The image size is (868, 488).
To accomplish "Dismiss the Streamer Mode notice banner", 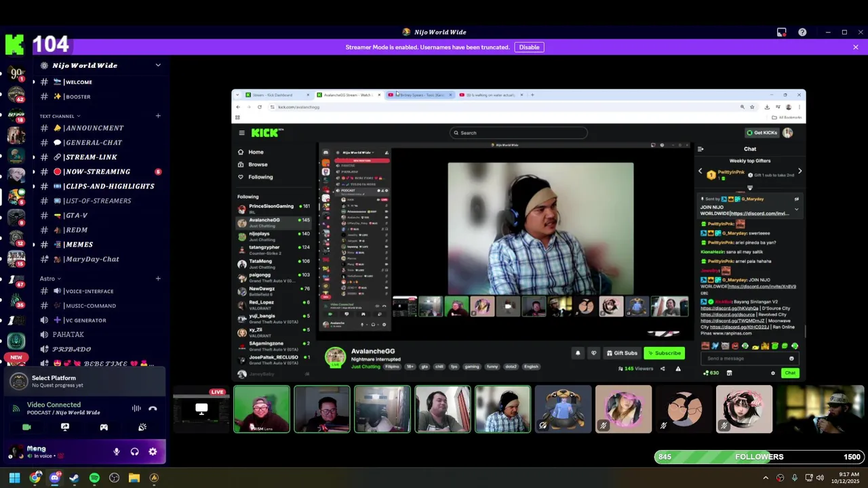I will (x=856, y=47).
